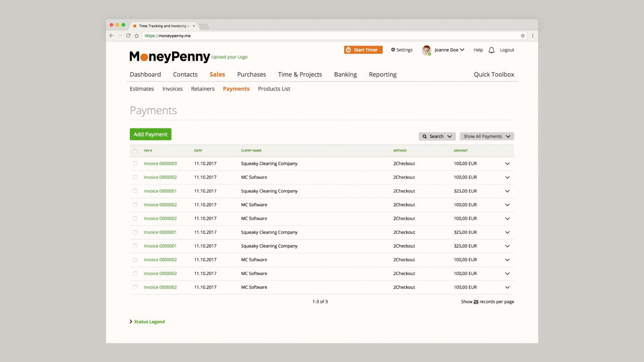
Task: Expand the chevron of the first Invoice 0000001 row
Action: (507, 191)
